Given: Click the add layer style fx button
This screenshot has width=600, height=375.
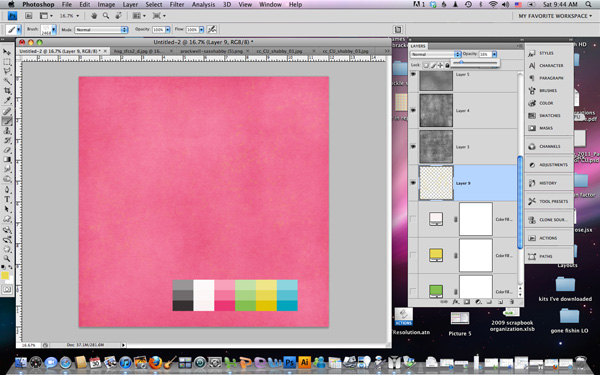Looking at the screenshot, I should tap(456, 302).
